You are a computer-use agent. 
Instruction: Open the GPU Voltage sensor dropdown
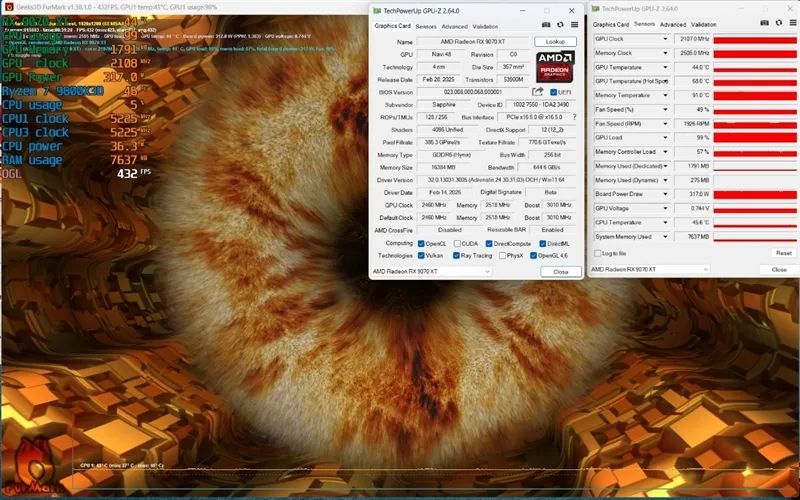[665, 208]
